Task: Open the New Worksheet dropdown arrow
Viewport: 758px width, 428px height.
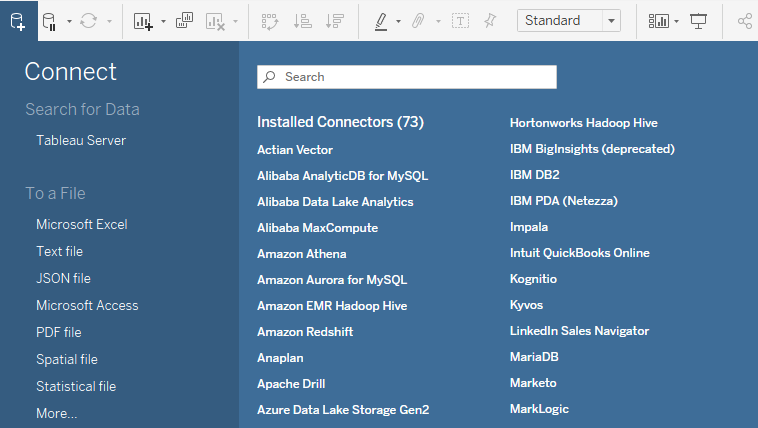Action: pyautogui.click(x=163, y=21)
